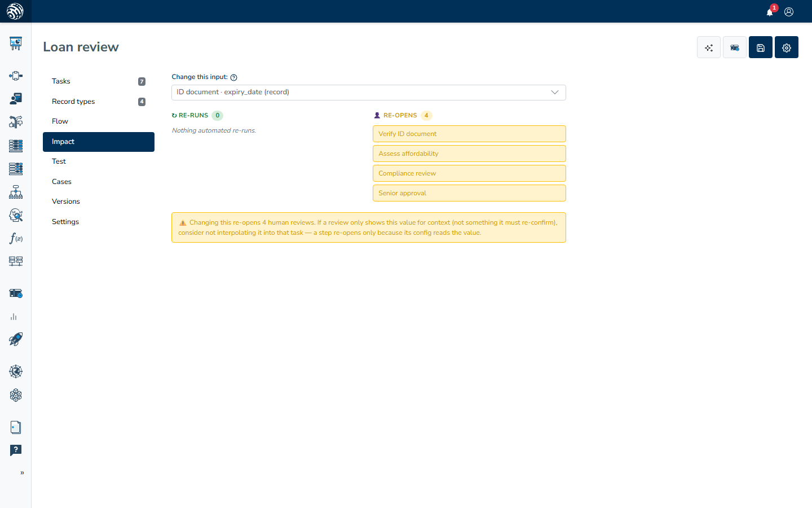Viewport: 812px width, 508px height.
Task: Open the fingerprint logo home icon
Action: point(15,11)
